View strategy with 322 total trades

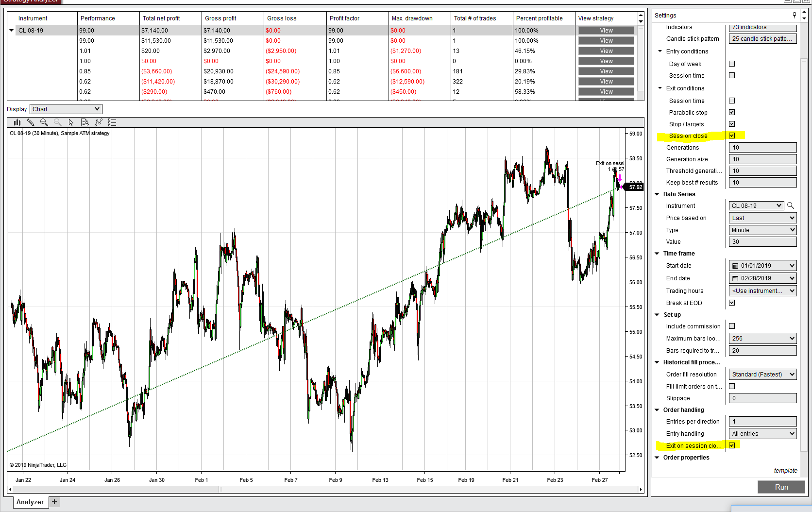[x=606, y=82]
